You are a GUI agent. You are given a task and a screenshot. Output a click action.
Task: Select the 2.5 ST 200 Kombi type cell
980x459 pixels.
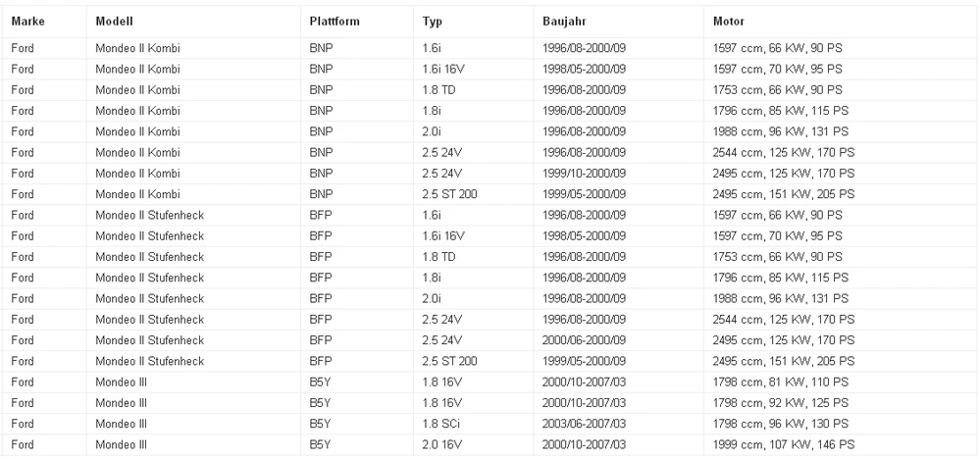[473, 194]
